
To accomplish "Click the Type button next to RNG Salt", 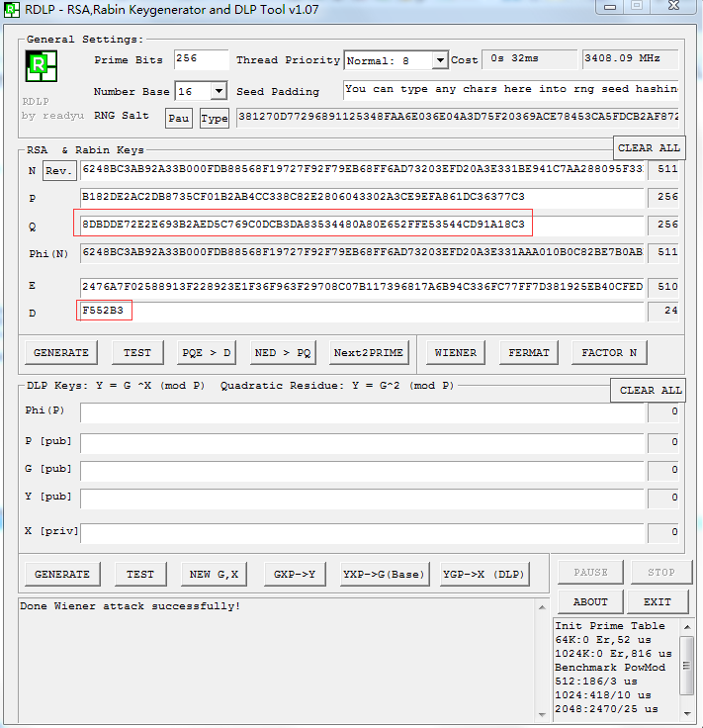I will pos(215,119).
